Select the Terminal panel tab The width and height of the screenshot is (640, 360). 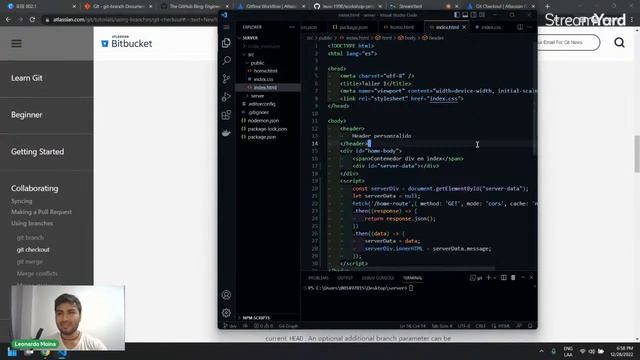click(x=413, y=278)
